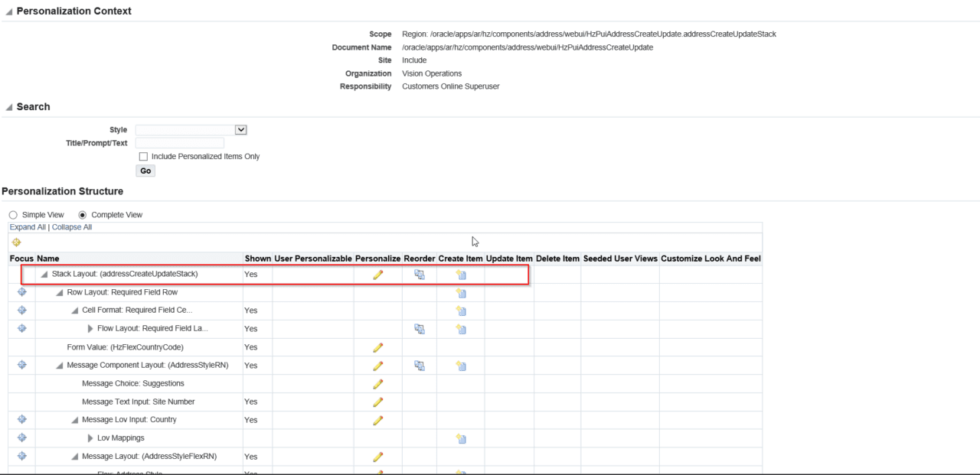Personalize Message Layout: AddressStyleFlexRN
The width and height of the screenshot is (980, 475).
(x=377, y=457)
